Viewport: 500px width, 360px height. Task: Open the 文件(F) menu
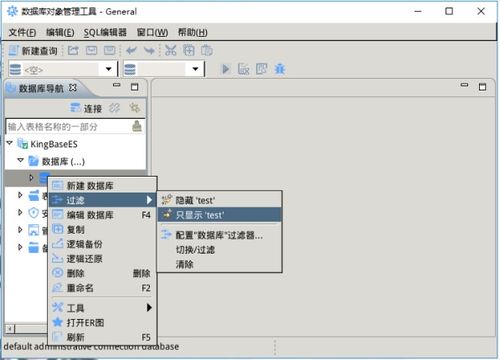[22, 32]
